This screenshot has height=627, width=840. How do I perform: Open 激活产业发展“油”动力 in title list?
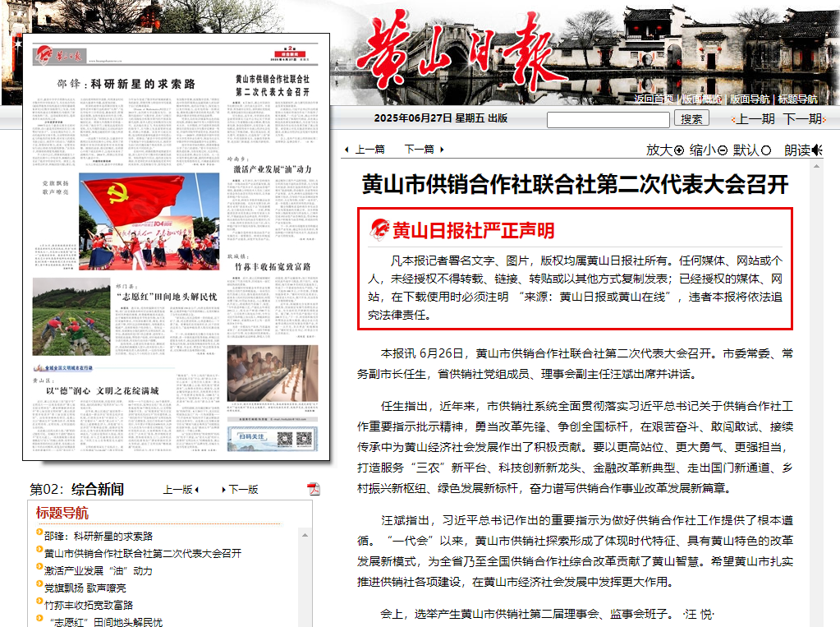tap(98, 570)
